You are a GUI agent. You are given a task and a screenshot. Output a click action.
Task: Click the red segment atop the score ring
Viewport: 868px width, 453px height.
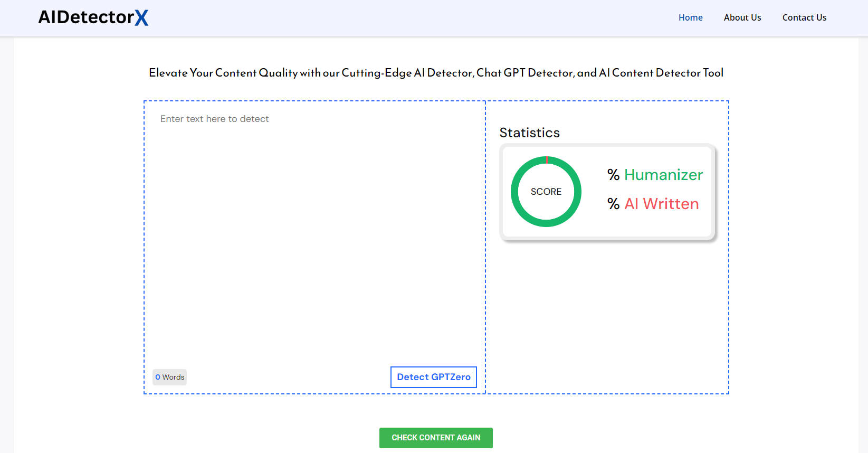(x=547, y=159)
